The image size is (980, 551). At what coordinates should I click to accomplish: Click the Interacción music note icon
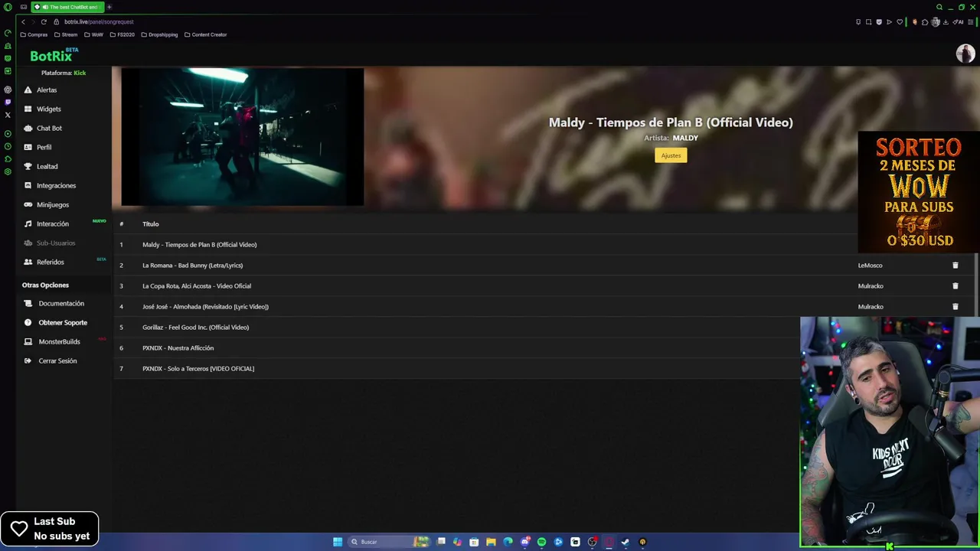[x=28, y=224]
